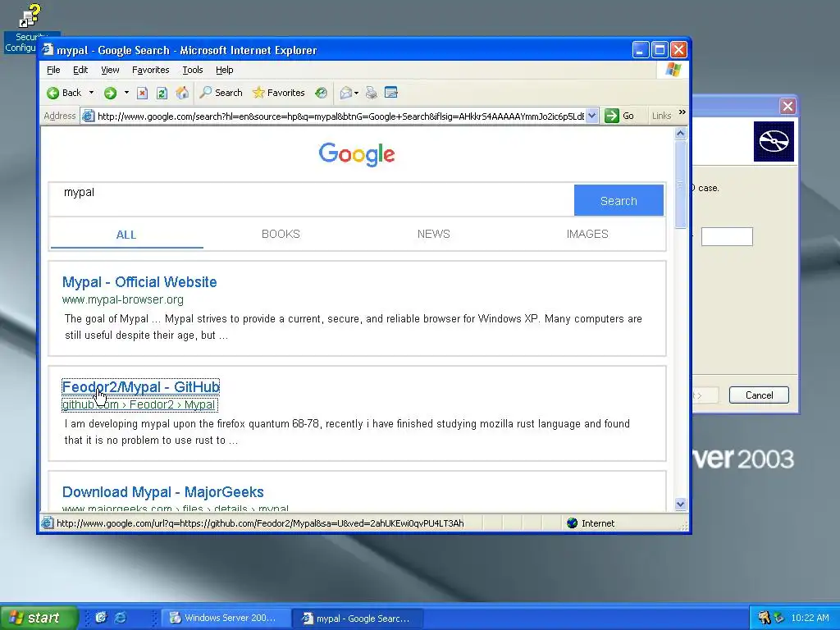Viewport: 840px width, 630px height.
Task: Click Cancel in the background setup dialog
Action: click(x=759, y=395)
